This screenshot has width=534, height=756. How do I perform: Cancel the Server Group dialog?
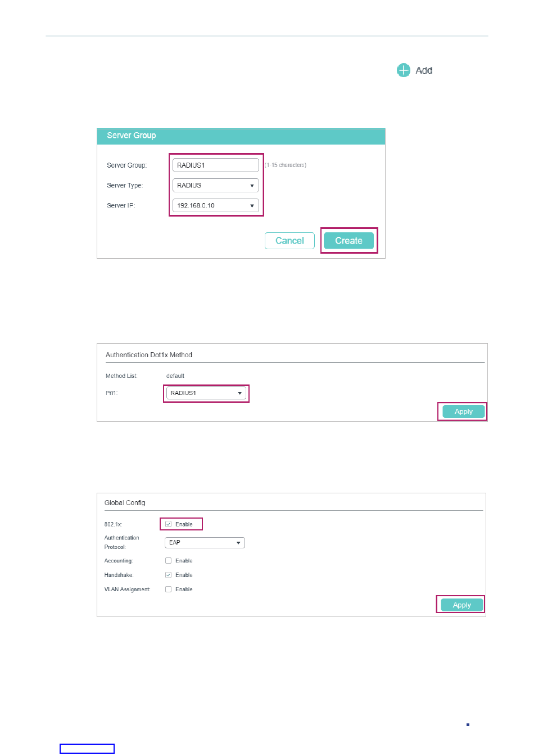point(289,241)
